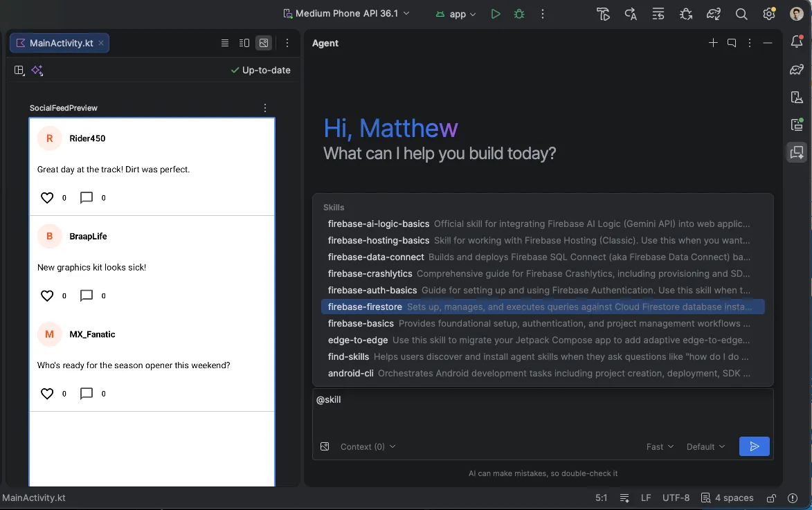Open the app run configuration dropdown
This screenshot has width=812, height=510.
455,14
